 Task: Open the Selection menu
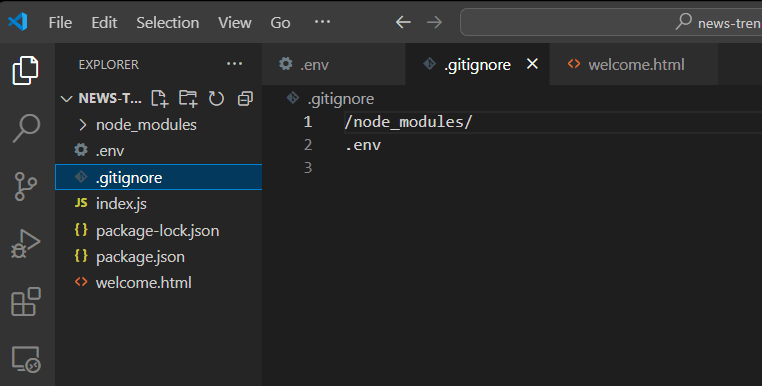tap(168, 22)
